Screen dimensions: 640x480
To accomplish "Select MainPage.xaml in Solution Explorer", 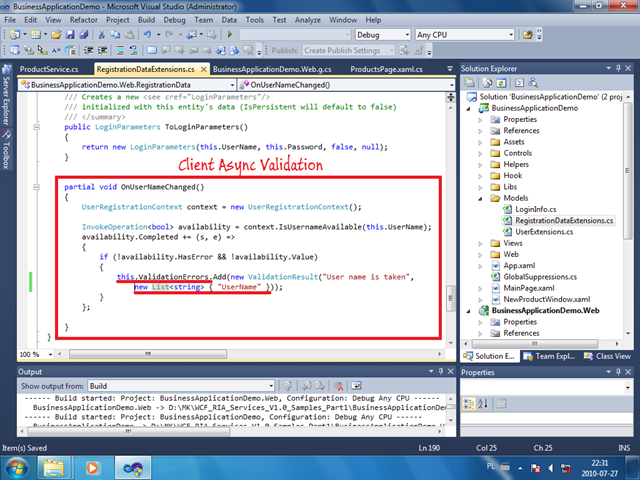I will 529,288.
